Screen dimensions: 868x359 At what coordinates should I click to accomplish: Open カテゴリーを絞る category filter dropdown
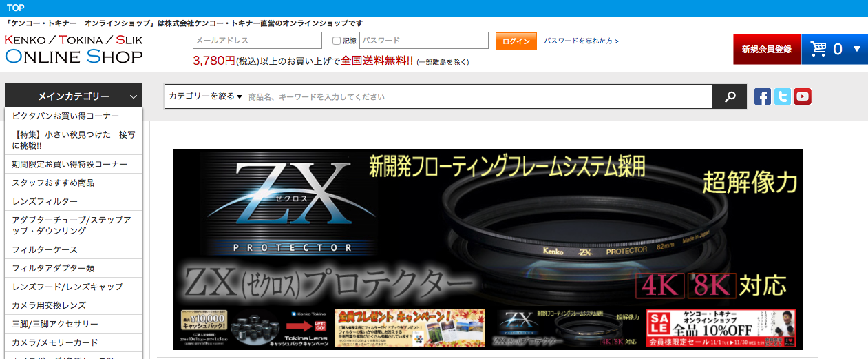(205, 96)
